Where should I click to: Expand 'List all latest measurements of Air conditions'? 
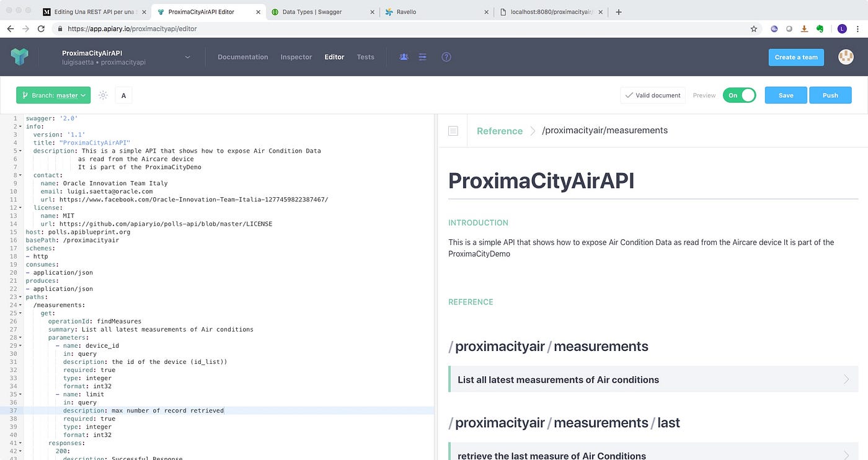pos(653,379)
